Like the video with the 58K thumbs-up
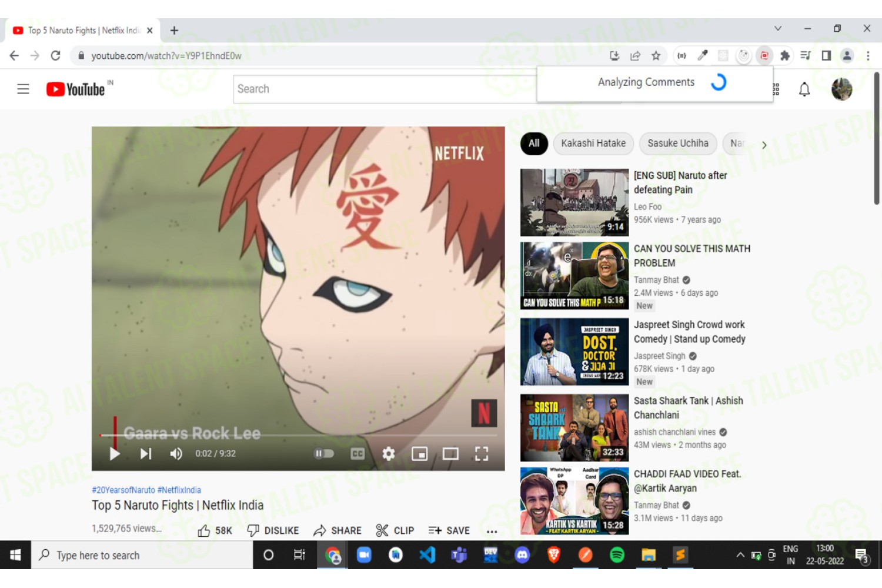Screen dimensions: 882x588 (215, 530)
